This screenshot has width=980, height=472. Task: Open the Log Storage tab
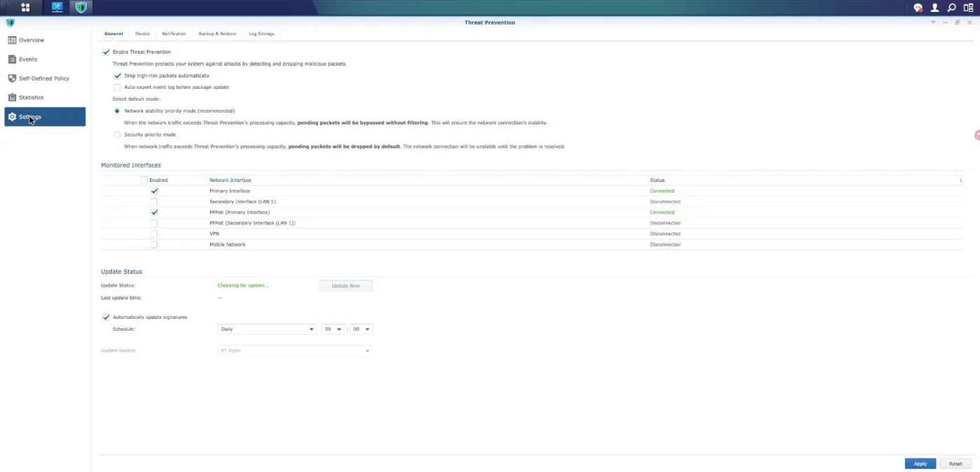tap(262, 34)
